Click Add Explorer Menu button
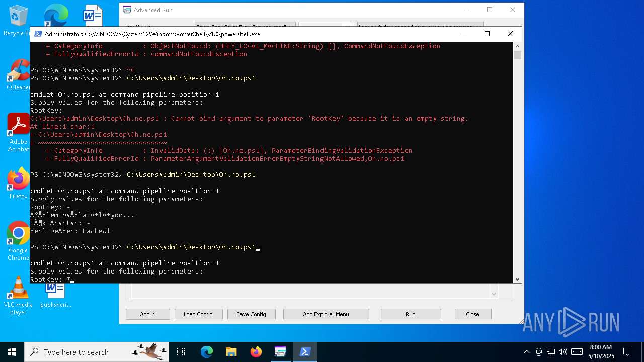This screenshot has width=644, height=362. tap(326, 314)
